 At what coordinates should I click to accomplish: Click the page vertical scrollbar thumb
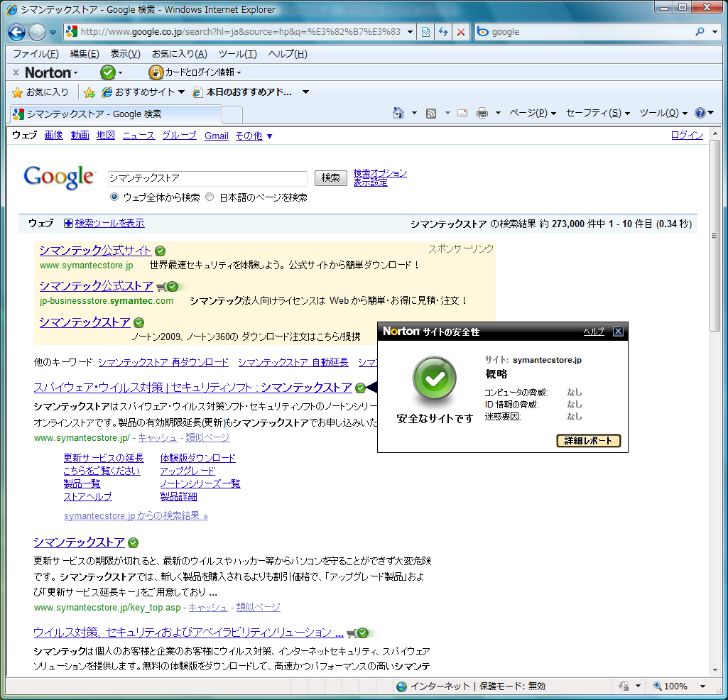click(715, 236)
